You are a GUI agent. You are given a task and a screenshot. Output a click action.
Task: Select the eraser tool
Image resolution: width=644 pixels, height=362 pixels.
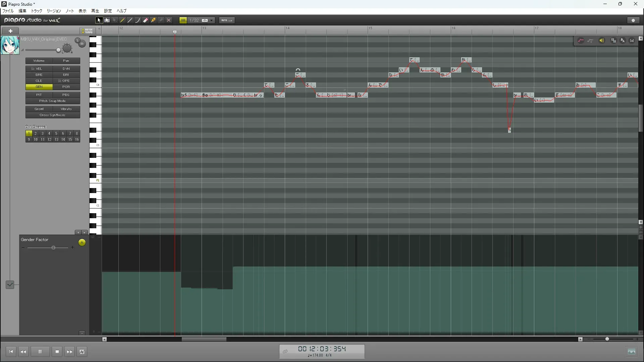coord(146,20)
